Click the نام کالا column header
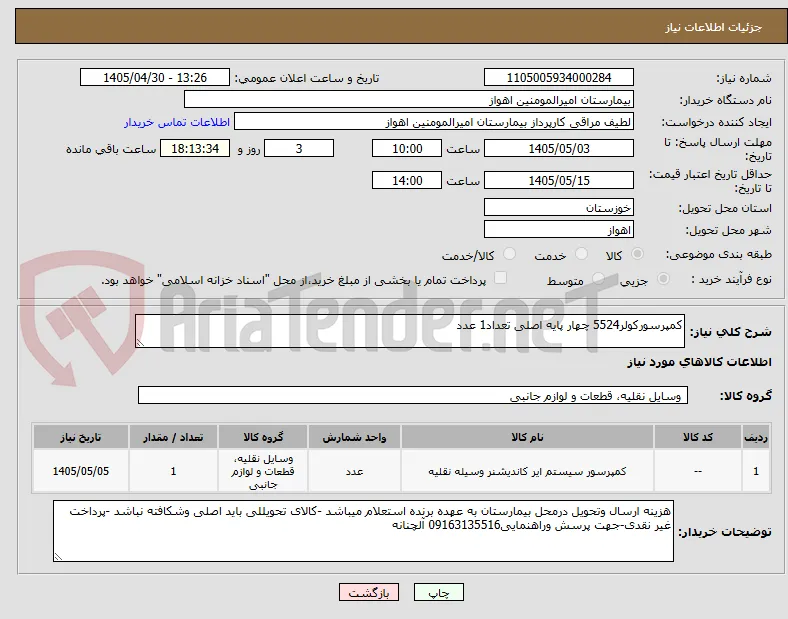 coord(527,437)
